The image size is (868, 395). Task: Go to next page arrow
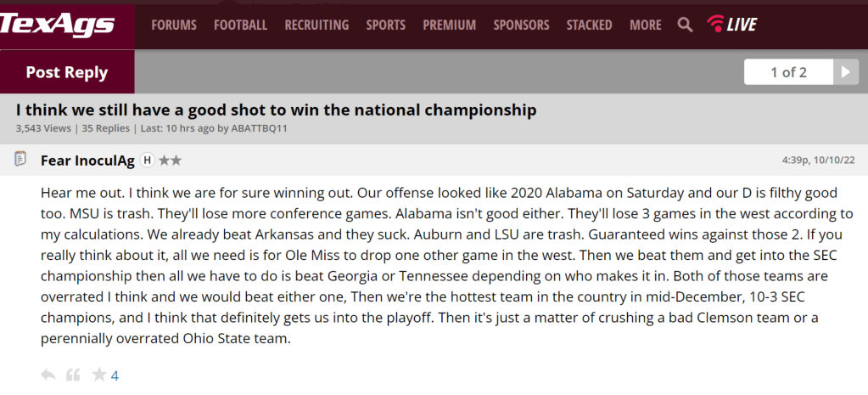pos(846,72)
